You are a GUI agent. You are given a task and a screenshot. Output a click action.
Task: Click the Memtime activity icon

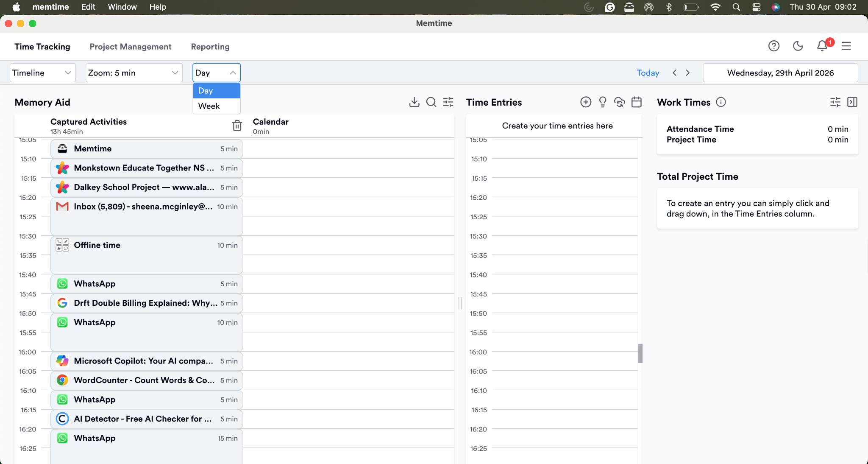62,148
